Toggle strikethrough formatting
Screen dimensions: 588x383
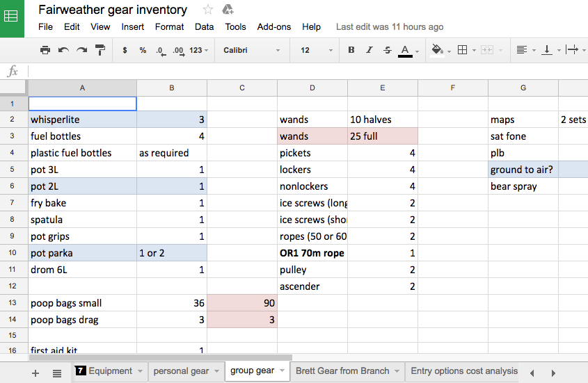(388, 50)
